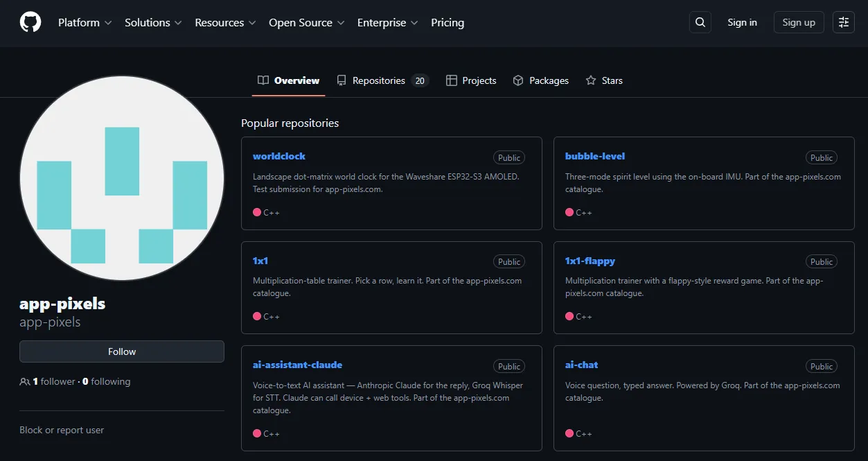
Task: Click the Public badge on ai-assistant-claude
Action: coord(509,366)
